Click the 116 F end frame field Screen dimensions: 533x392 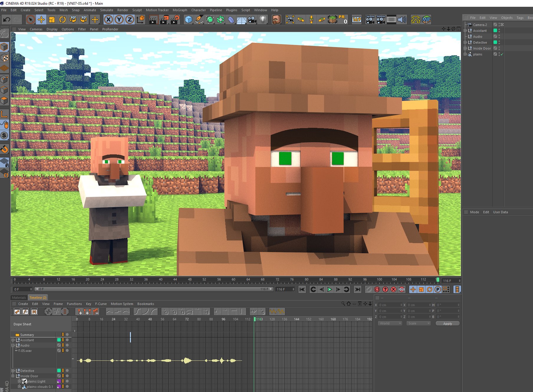pyautogui.click(x=285, y=289)
